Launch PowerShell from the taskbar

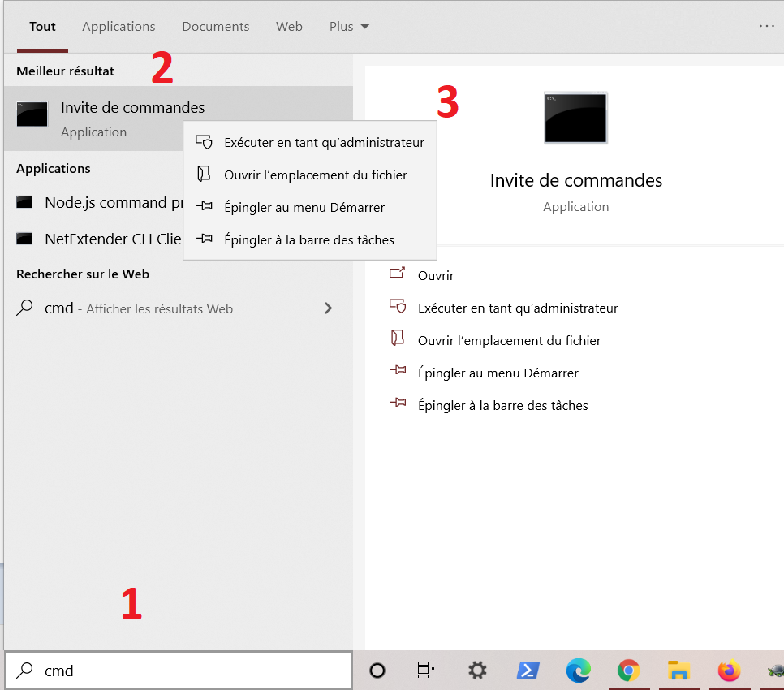pyautogui.click(x=528, y=671)
